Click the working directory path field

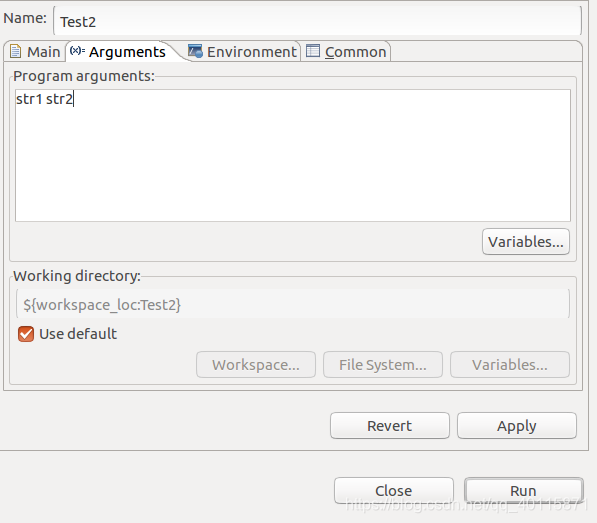tap(293, 305)
